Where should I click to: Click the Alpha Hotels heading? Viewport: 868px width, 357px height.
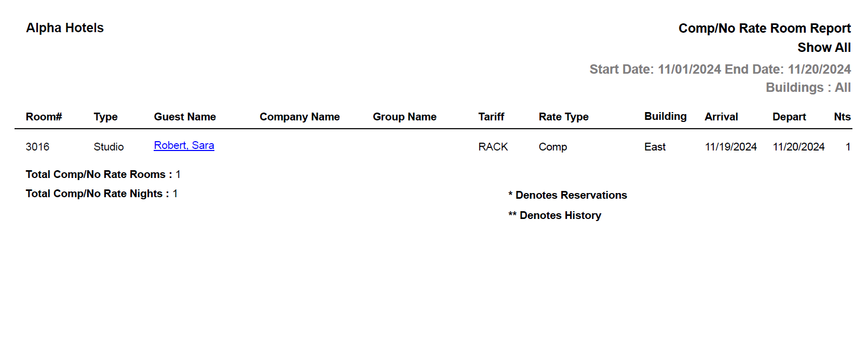(65, 28)
